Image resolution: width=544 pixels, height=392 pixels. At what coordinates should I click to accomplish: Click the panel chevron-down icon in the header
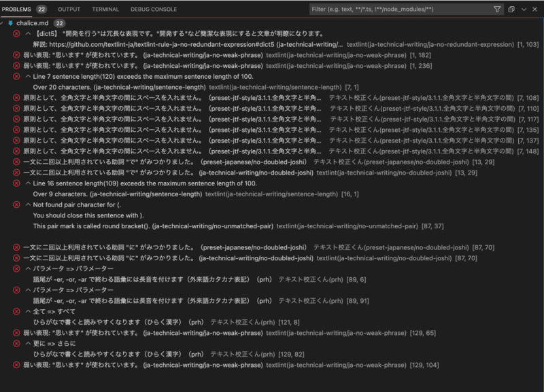[x=524, y=10]
